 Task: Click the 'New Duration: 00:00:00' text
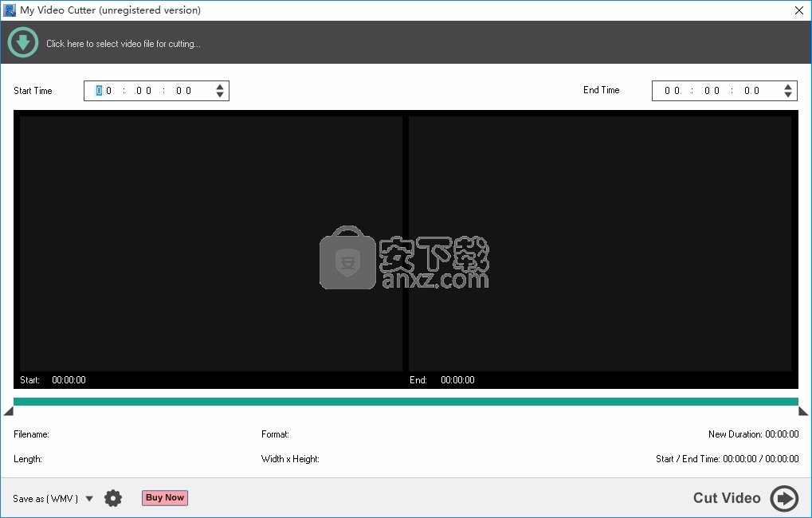click(x=754, y=434)
